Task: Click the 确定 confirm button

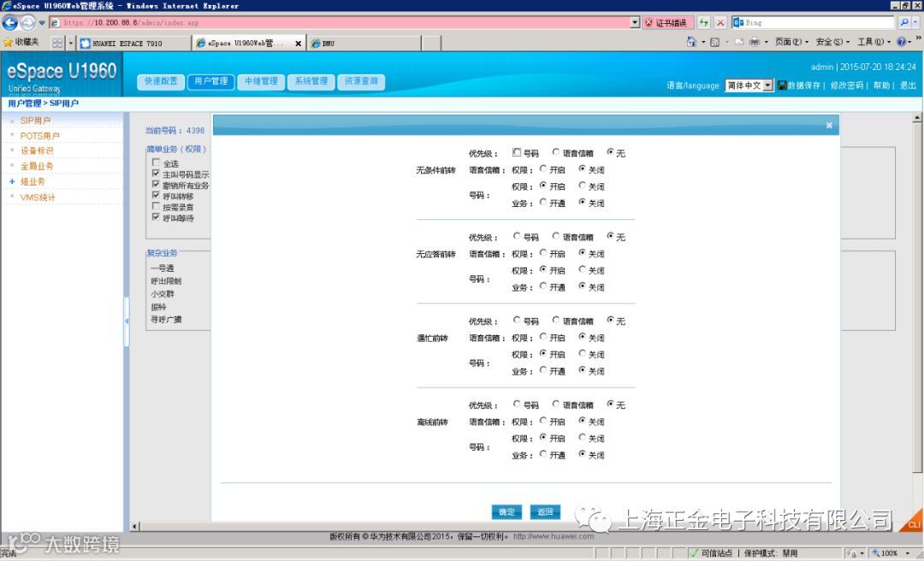Action: (506, 512)
